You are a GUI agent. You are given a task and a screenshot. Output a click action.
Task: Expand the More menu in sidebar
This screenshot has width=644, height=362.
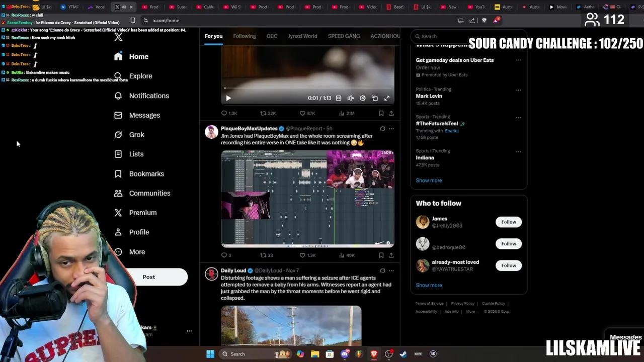pos(129,252)
